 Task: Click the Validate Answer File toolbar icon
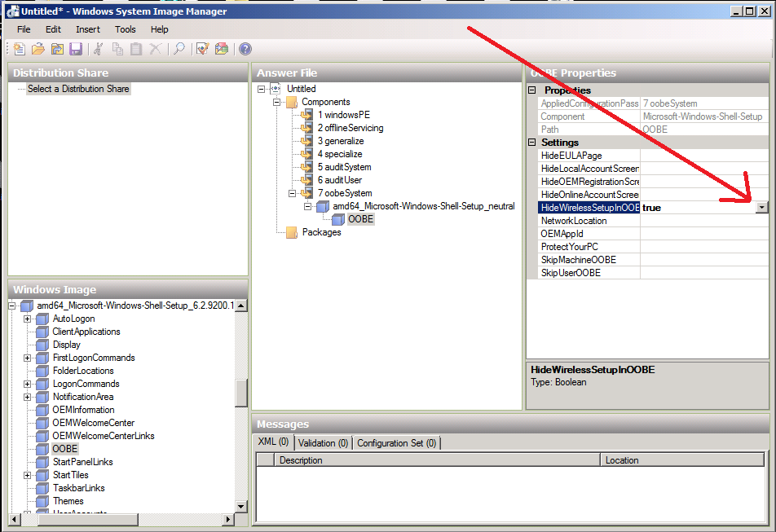pos(202,49)
